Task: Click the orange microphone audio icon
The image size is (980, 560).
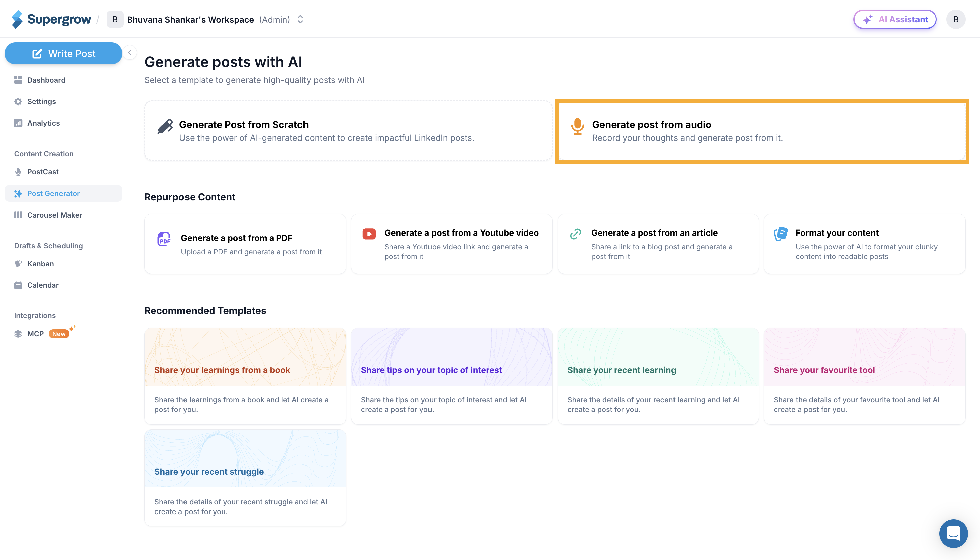Action: point(577,126)
